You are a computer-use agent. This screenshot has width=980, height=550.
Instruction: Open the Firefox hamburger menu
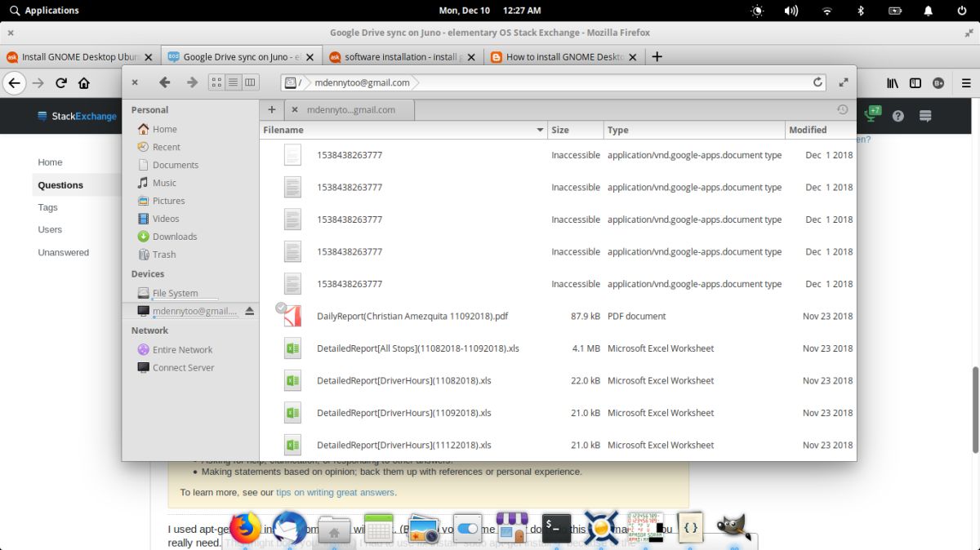pos(965,82)
